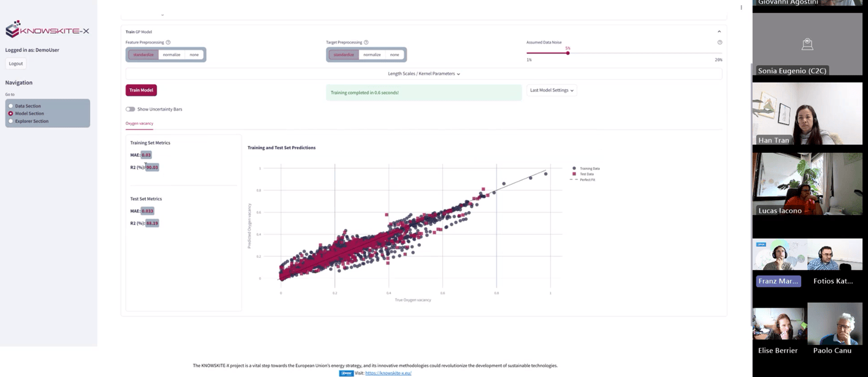Click the Logout button

tap(16, 64)
